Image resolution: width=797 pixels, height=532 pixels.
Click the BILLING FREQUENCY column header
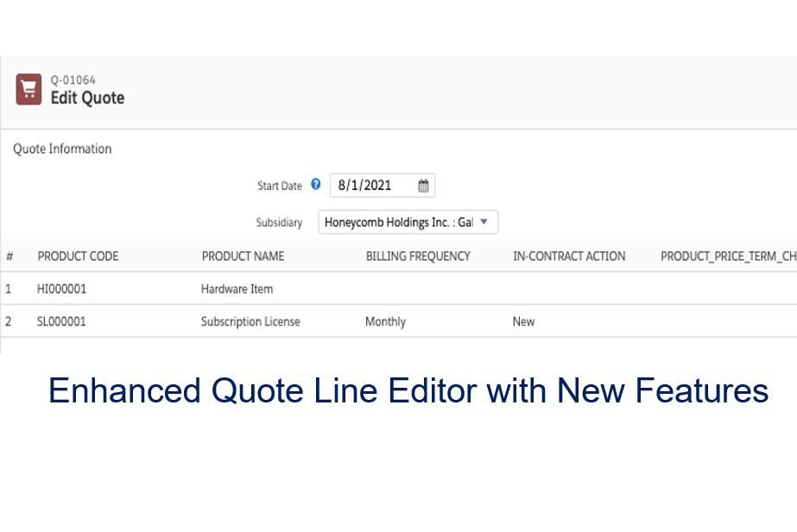tap(418, 256)
